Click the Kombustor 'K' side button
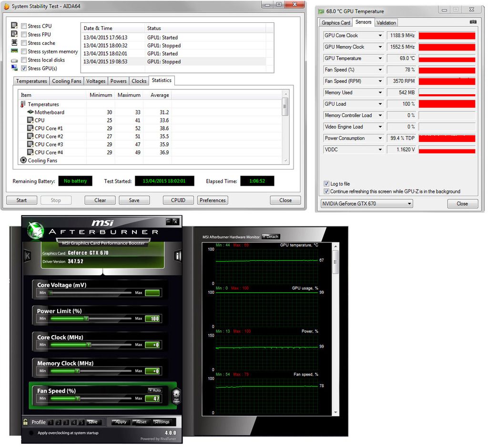Image resolution: width=488 pixels, height=448 pixels. [28, 256]
